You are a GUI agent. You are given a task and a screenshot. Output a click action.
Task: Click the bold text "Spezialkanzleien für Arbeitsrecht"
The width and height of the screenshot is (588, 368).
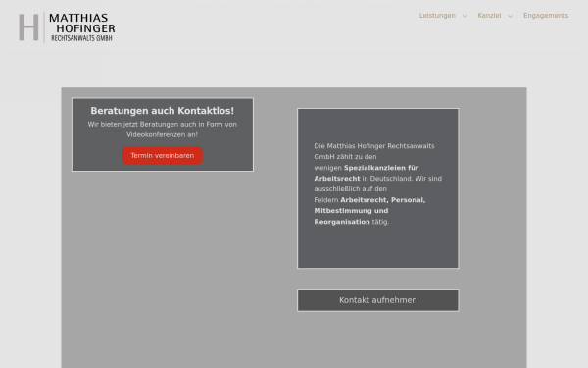point(367,173)
